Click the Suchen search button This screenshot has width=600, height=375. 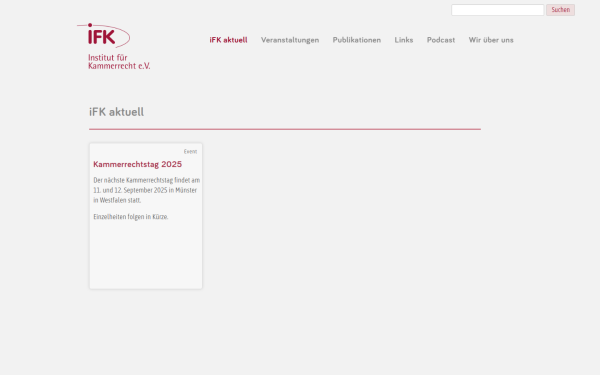[560, 10]
